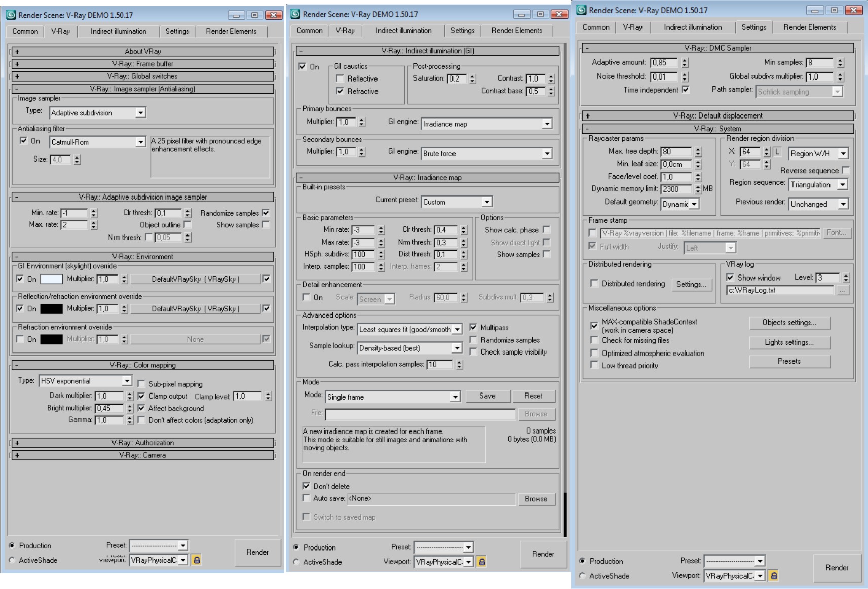The image size is (868, 589).
Task: Click the Bright multiplier input field
Action: click(109, 408)
